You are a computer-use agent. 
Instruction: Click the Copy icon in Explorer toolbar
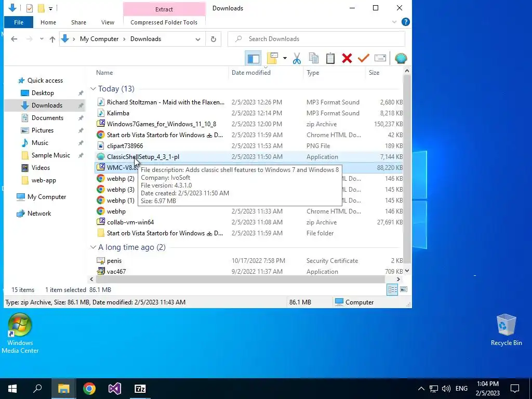point(314,58)
